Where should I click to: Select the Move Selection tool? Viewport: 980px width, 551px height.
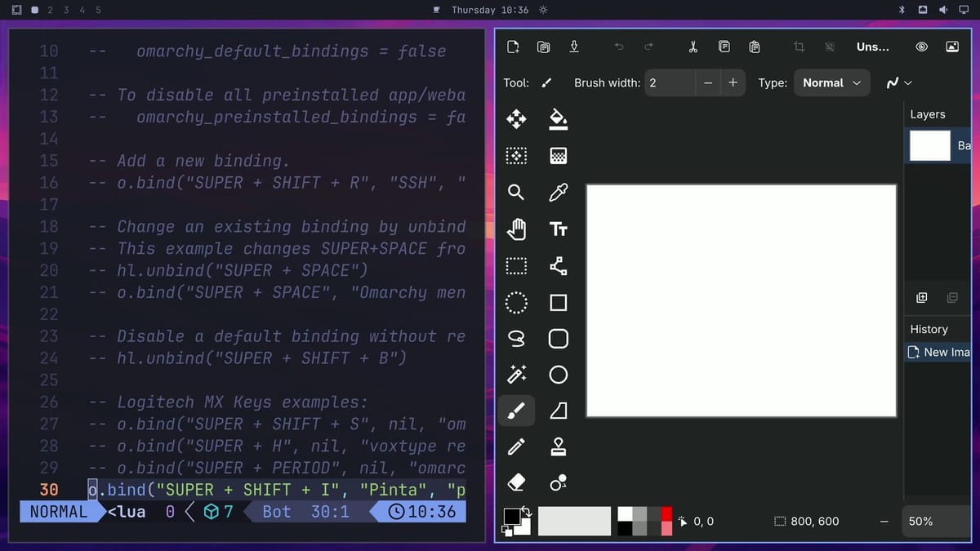tap(516, 156)
